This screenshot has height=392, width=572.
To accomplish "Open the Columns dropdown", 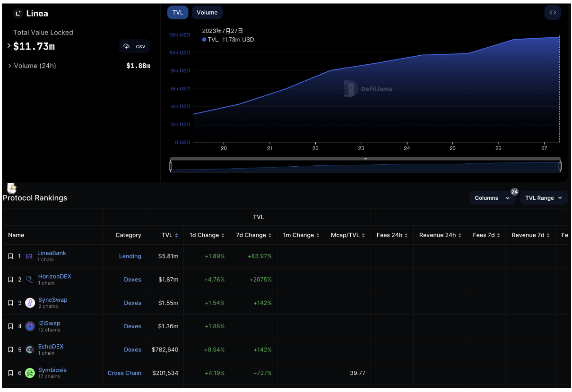I will [x=492, y=198].
